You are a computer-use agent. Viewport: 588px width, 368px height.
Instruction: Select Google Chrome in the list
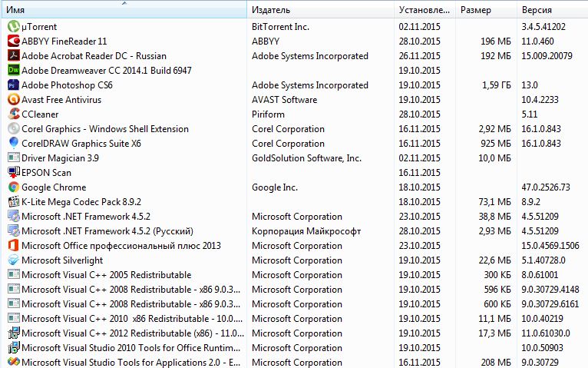54,187
